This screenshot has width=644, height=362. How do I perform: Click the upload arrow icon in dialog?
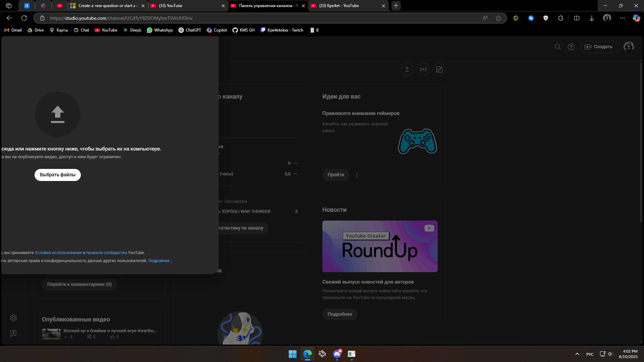click(58, 114)
